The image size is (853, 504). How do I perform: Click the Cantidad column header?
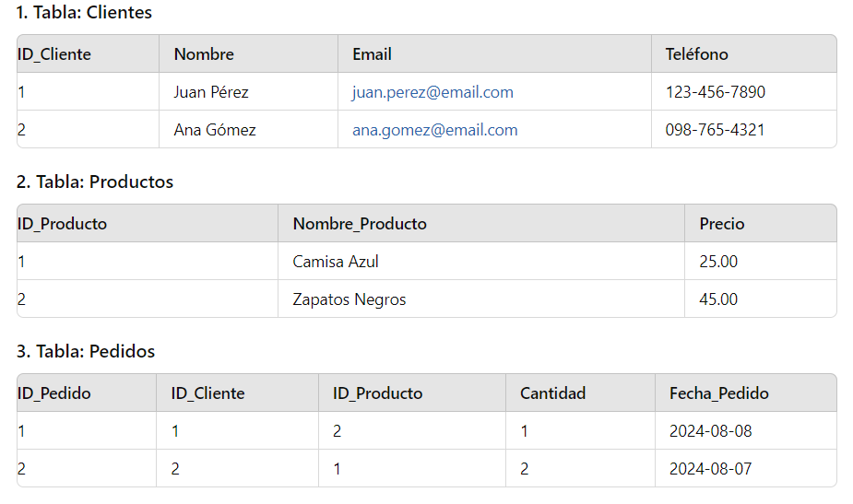tap(552, 393)
